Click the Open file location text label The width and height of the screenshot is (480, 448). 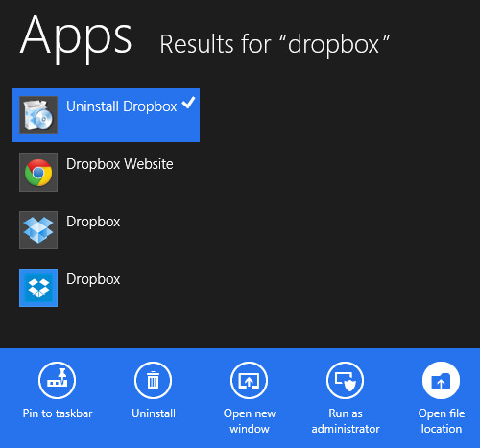[x=442, y=421]
